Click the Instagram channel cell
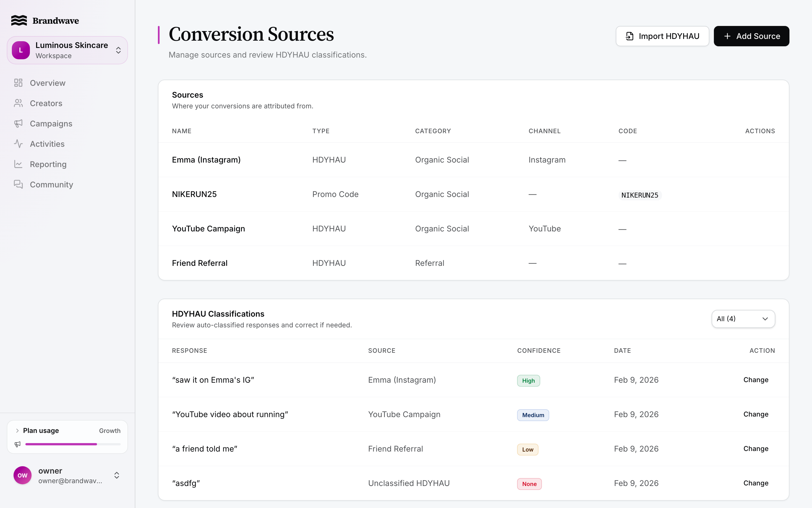 (547, 160)
